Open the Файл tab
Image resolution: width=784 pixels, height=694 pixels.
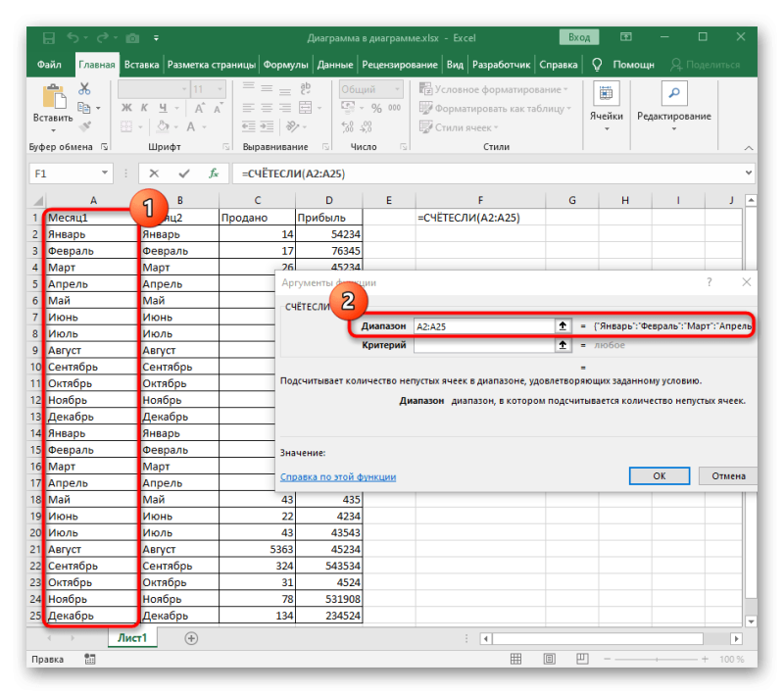click(x=49, y=65)
